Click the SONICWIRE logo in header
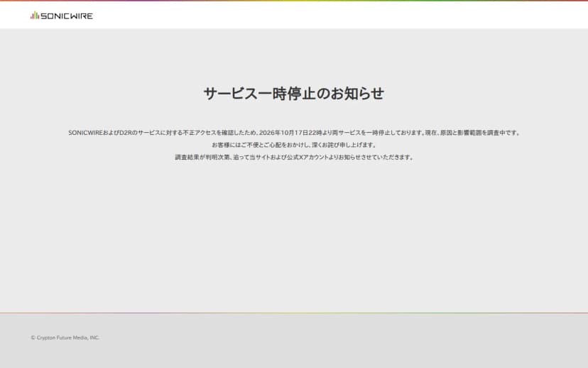Viewport: 588px width, 368px height. [x=62, y=16]
